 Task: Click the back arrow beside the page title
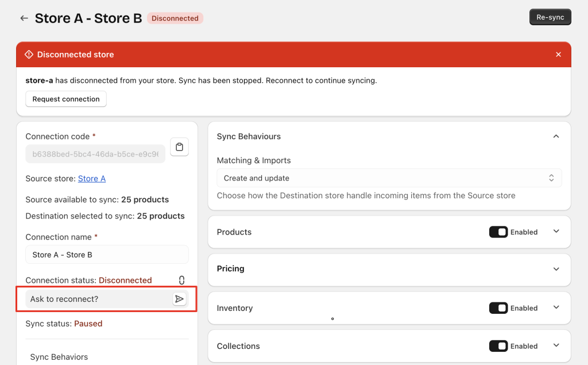24,18
